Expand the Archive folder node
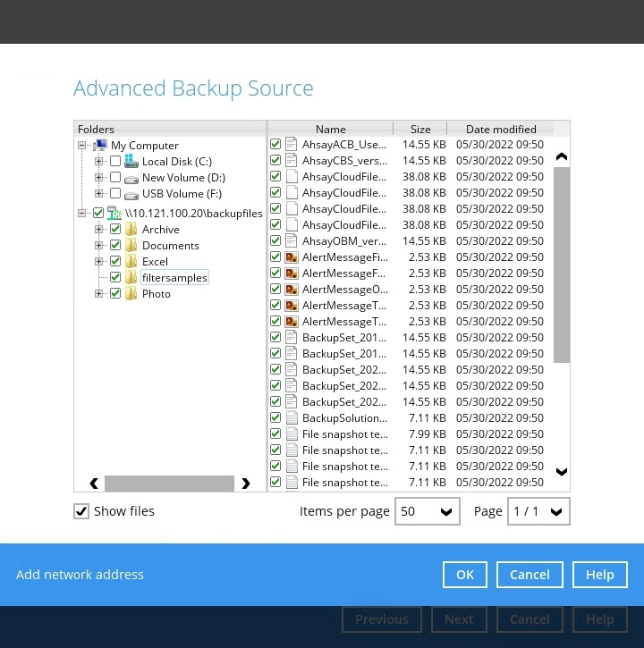 point(99,229)
